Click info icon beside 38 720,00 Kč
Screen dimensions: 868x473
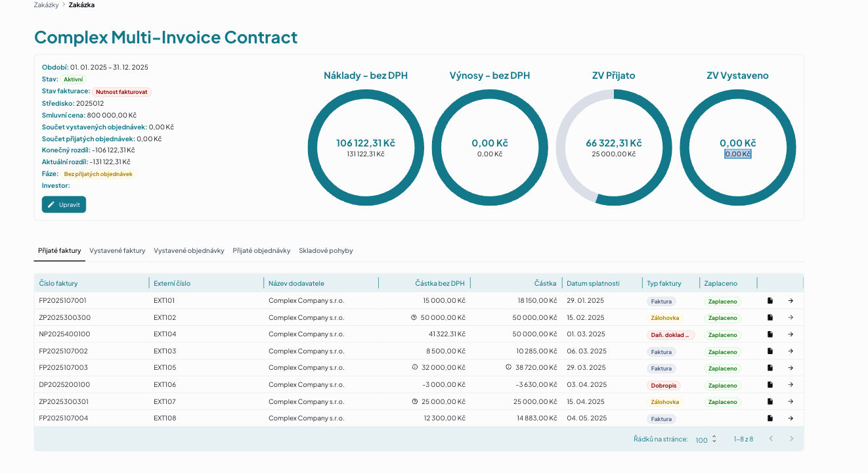coord(508,367)
